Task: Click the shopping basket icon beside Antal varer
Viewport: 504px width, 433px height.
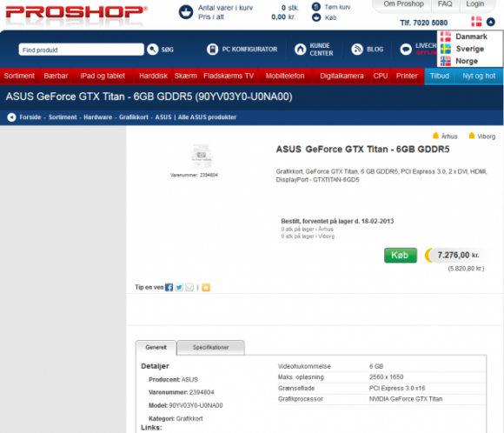Action: pos(186,12)
